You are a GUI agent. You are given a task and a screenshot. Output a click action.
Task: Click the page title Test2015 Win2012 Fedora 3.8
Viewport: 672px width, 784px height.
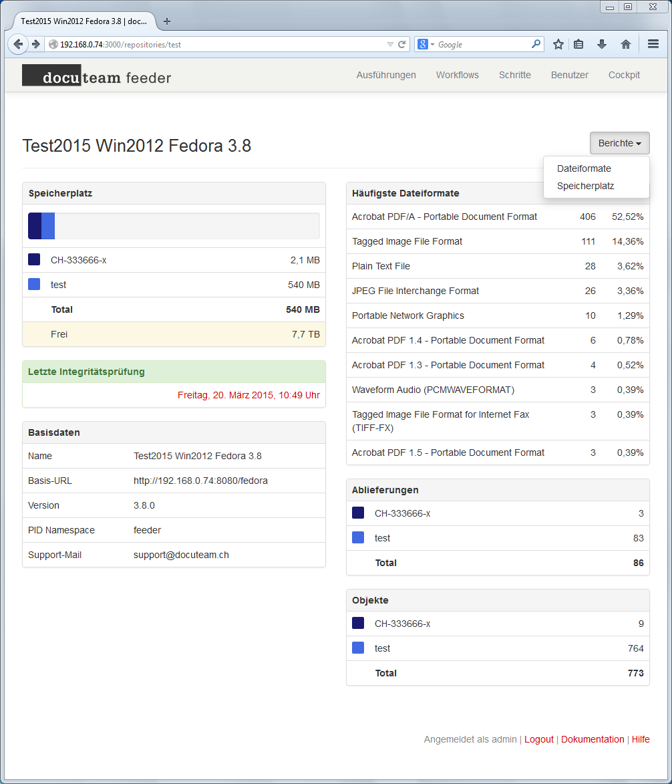tap(137, 146)
